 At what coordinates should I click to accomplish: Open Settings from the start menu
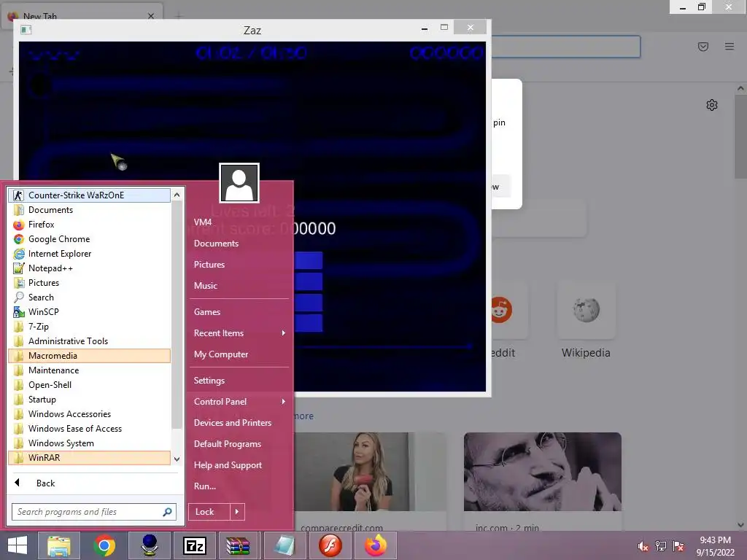(x=239, y=381)
